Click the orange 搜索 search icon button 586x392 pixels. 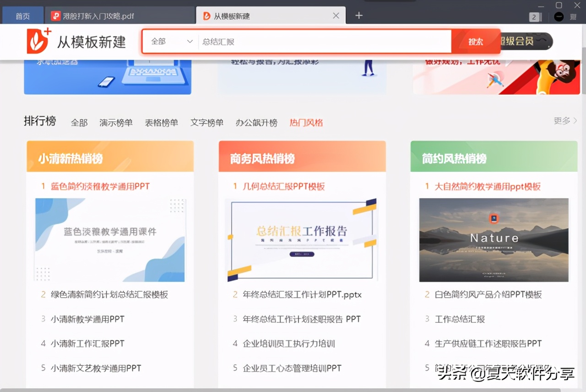tap(477, 41)
